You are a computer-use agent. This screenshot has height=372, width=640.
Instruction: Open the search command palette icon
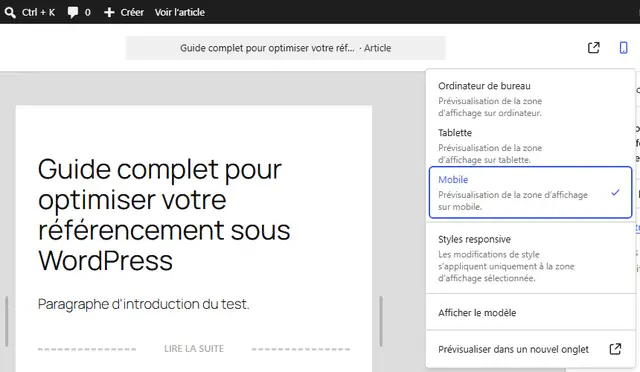click(10, 12)
